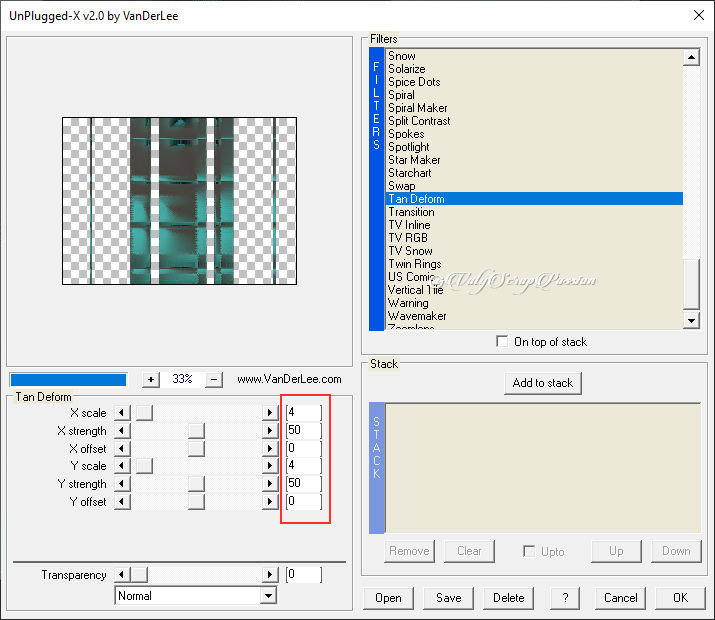Click the X offset slider thumb
The height and width of the screenshot is (620, 715).
tap(196, 449)
